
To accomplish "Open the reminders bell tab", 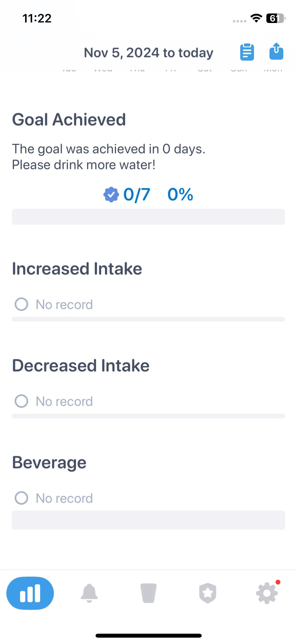I will tap(89, 593).
